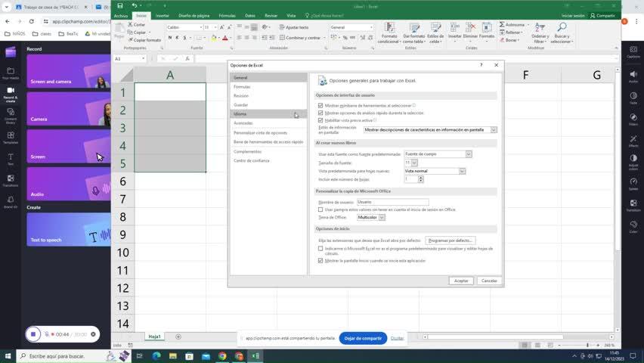Click the Aceptar button
644x363 pixels.
tap(461, 281)
